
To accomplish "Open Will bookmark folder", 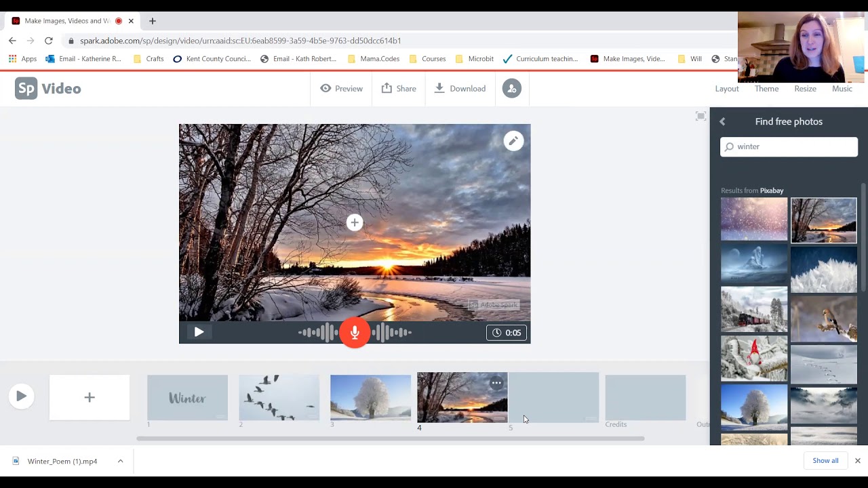I will [690, 59].
